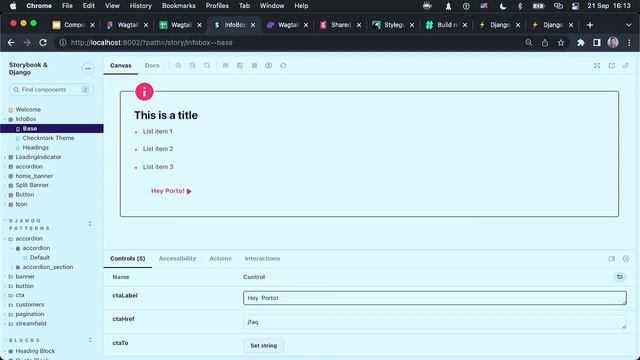Copy the canvas link

click(x=626, y=65)
